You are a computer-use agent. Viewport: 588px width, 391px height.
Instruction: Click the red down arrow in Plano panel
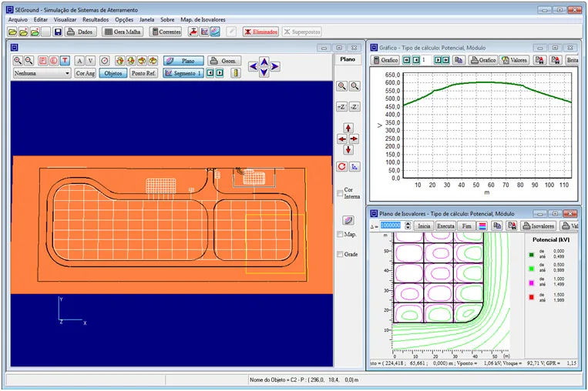tap(348, 150)
